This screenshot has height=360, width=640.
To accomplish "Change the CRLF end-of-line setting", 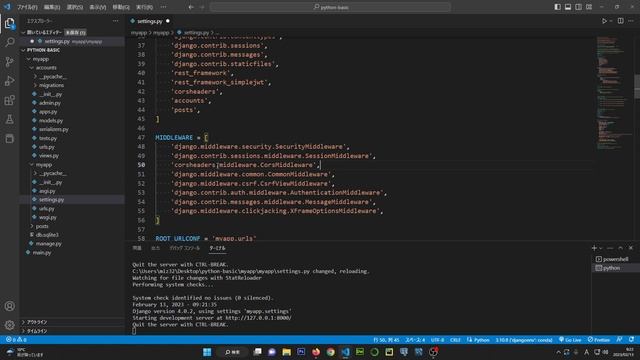I will [455, 340].
